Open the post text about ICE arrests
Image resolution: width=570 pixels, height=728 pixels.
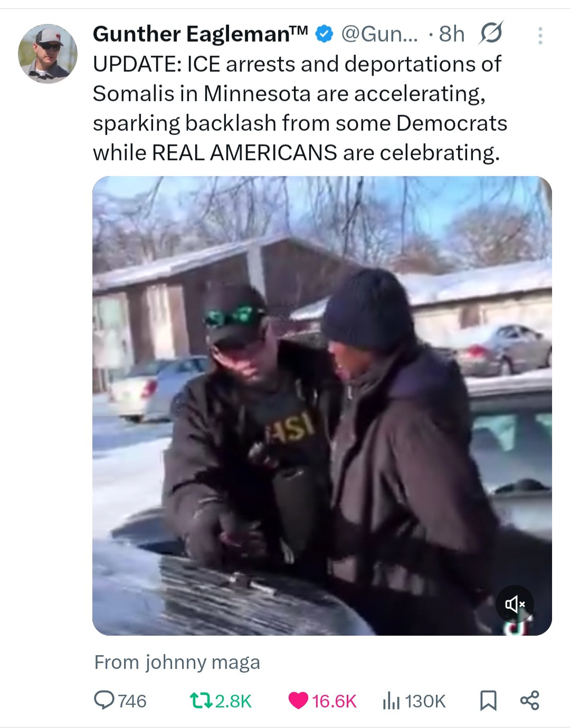coord(300,108)
